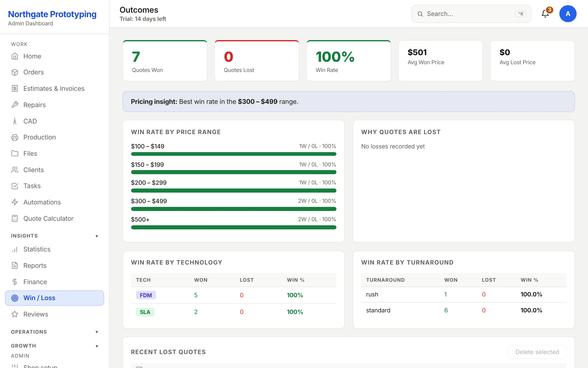Click the Estimates & Invoices receipt icon
The width and height of the screenshot is (588, 368).
[15, 89]
